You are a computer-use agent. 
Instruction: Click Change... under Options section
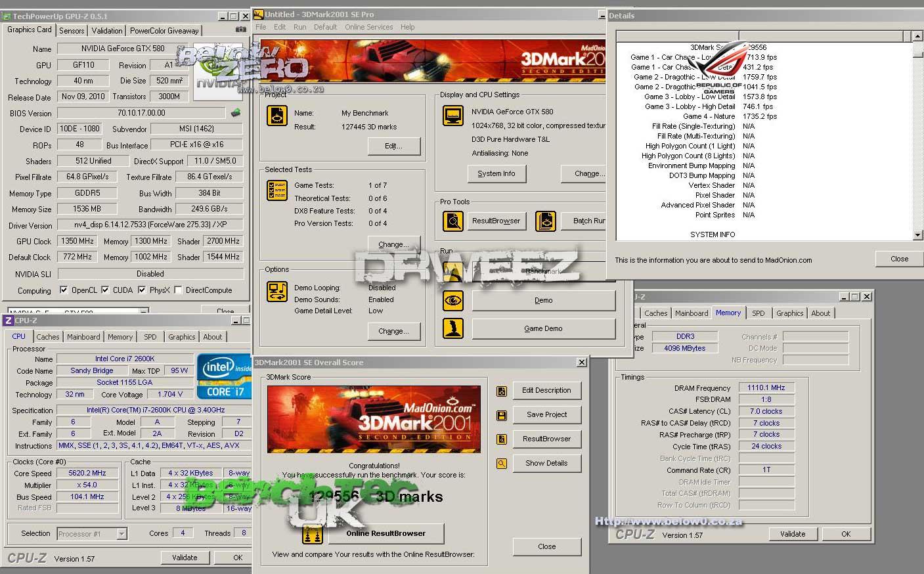[393, 331]
